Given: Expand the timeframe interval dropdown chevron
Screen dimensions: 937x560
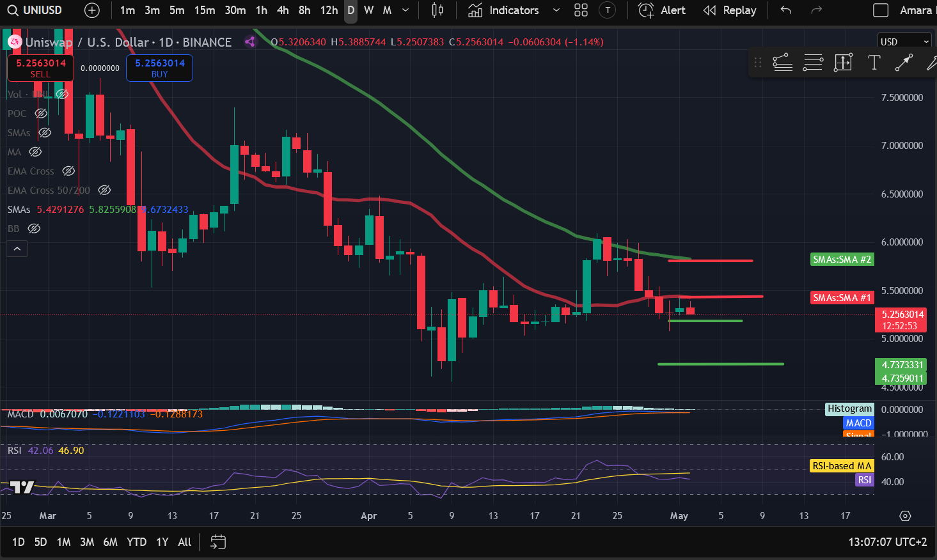Looking at the screenshot, I should click(x=406, y=10).
